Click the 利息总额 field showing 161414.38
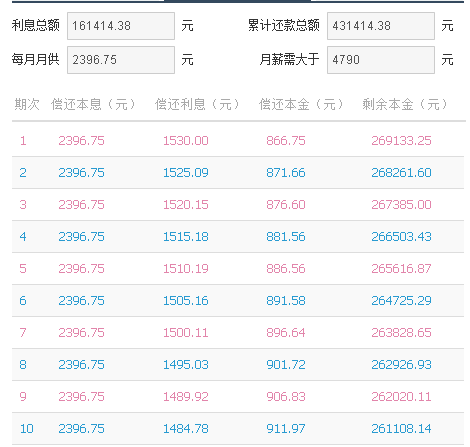Screen dimensions: 470x447 121,26
